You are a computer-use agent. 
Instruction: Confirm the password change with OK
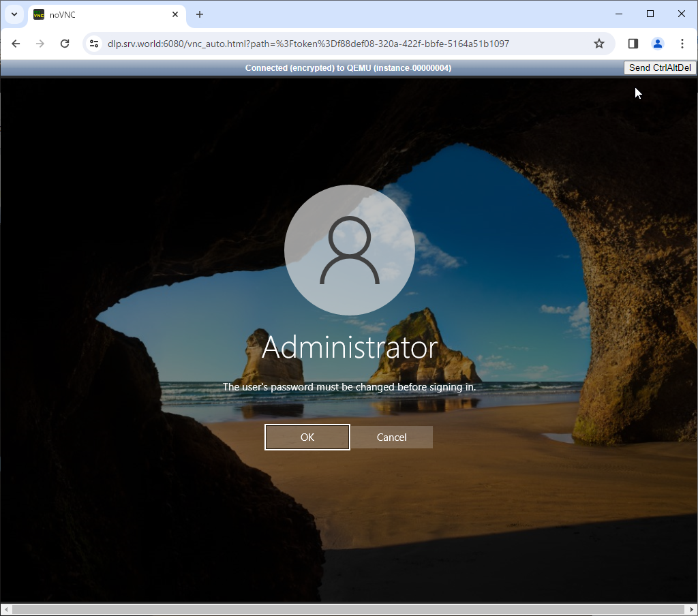tap(307, 437)
